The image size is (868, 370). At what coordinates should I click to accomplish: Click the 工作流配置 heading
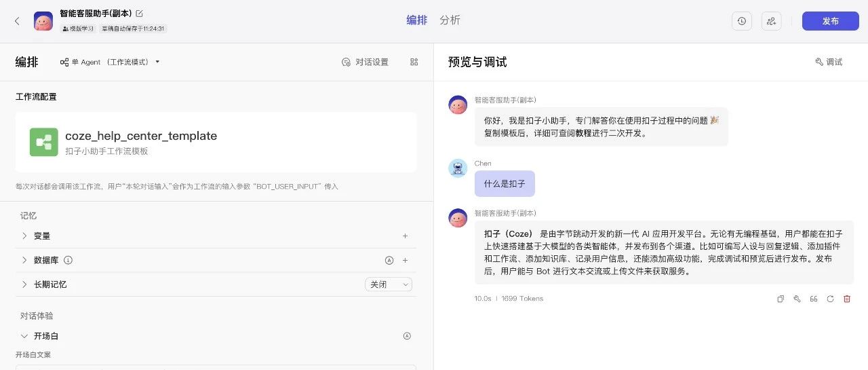(x=36, y=97)
